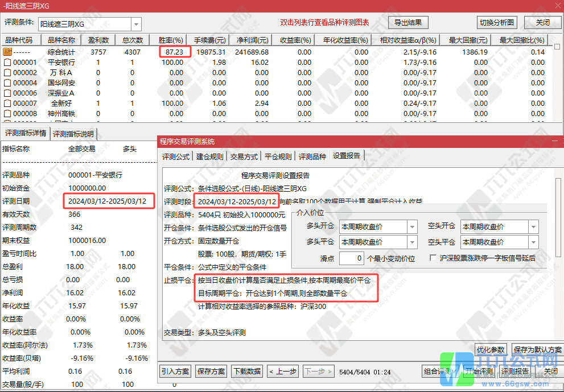Open the 多头平仓 price selector
This screenshot has width=564, height=392.
pyautogui.click(x=410, y=241)
